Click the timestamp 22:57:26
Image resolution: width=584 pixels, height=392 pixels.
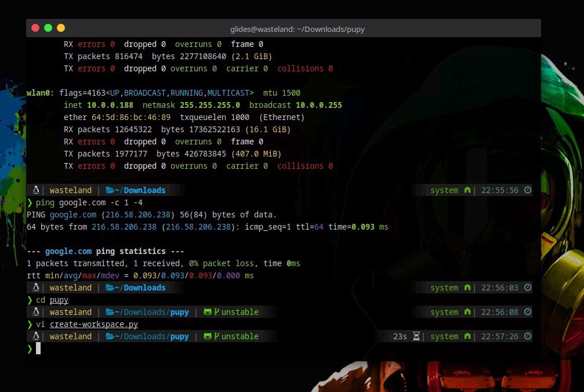pos(499,336)
